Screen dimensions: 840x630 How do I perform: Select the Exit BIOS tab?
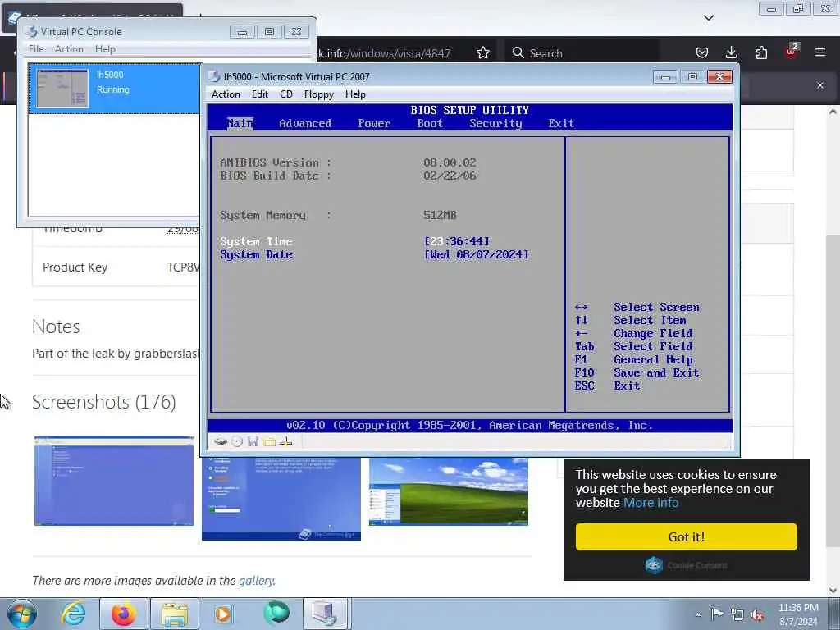click(x=561, y=123)
